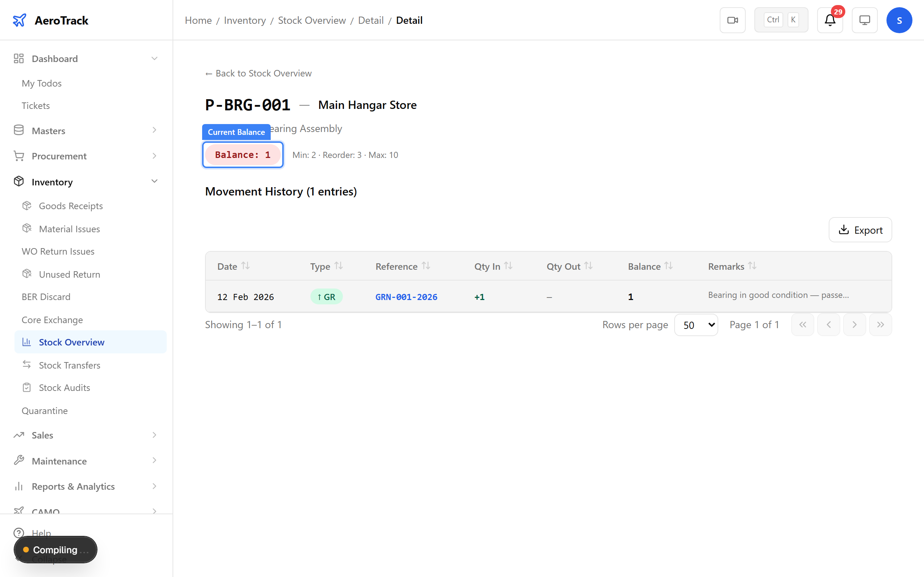Sort by Qty In column arrows
The height and width of the screenshot is (577, 924).
508,266
